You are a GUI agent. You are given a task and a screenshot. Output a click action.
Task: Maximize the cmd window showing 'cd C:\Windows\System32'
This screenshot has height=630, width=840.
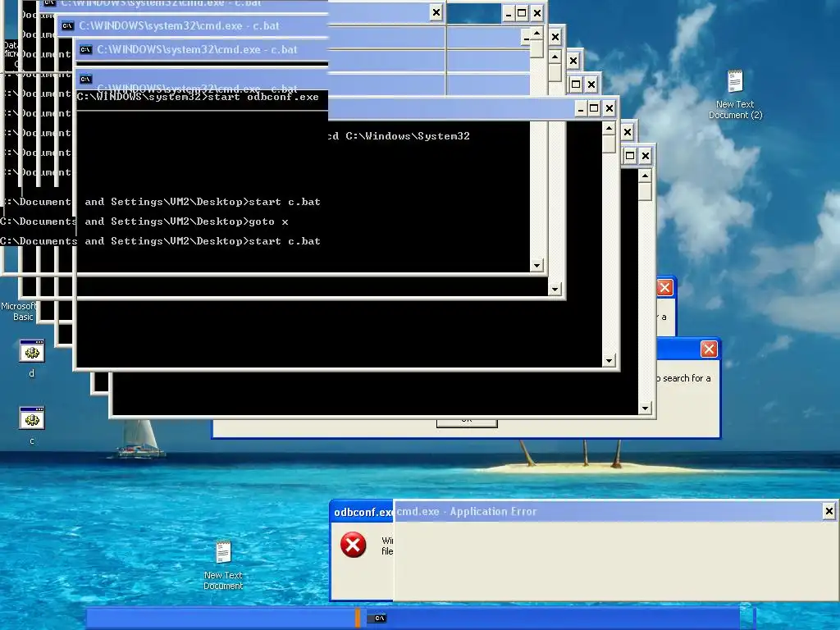pyautogui.click(x=594, y=109)
